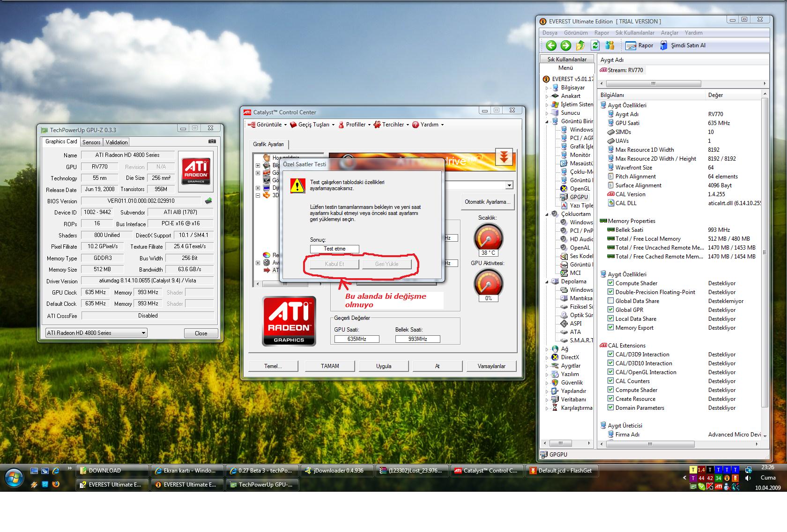Open the Tercihler dropdown in Catalyst
The image size is (787, 532).
coord(391,125)
